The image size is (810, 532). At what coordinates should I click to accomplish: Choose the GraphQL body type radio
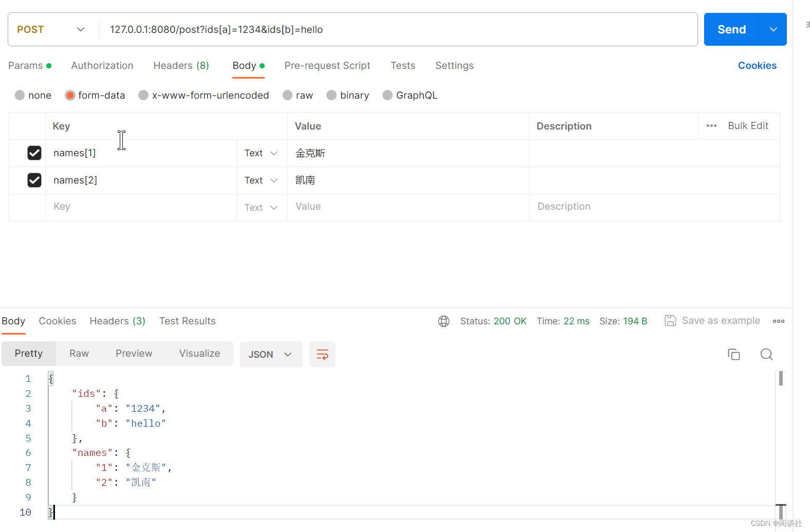pos(388,95)
